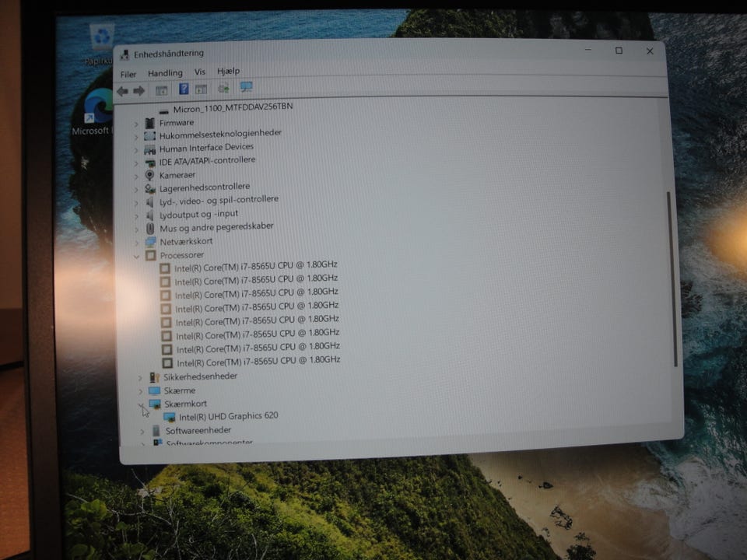The height and width of the screenshot is (560, 747).
Task: Select Hukommelsesteknologienheder entry
Action: click(220, 134)
